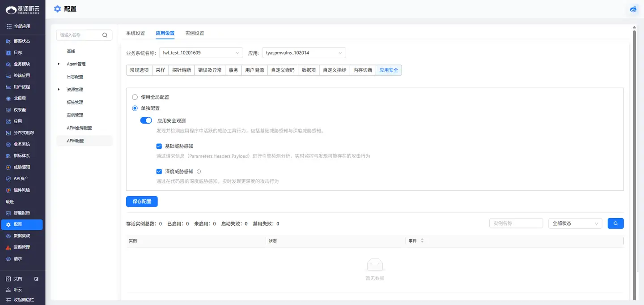Select the 使用全局配置 radio button
644x305 pixels.
[135, 97]
